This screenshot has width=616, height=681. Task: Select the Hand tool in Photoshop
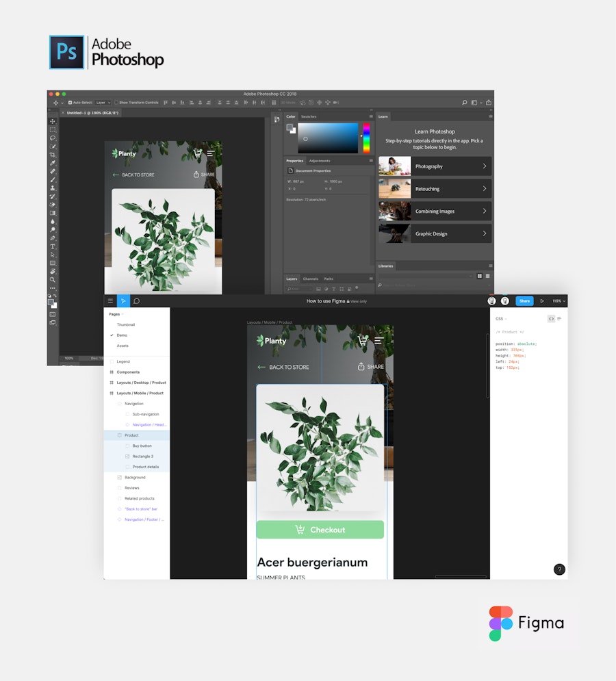[53, 272]
